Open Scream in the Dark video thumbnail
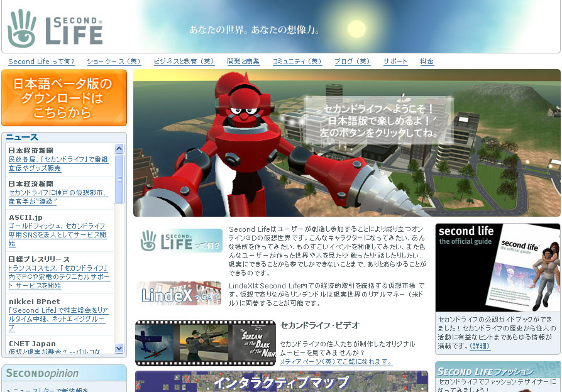562x392 pixels. pos(254,343)
